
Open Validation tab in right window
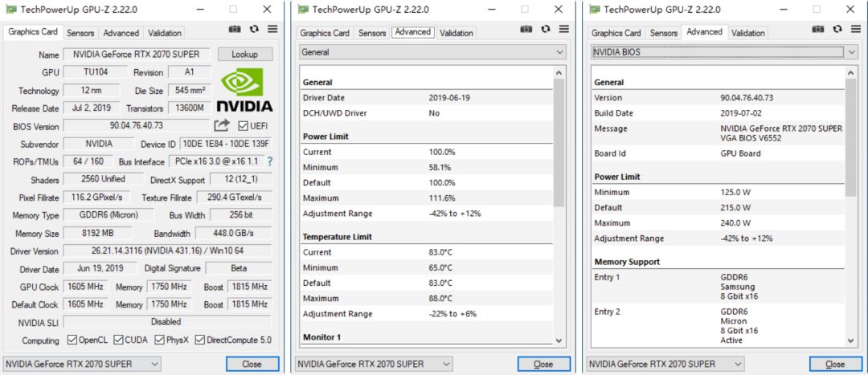(x=748, y=33)
